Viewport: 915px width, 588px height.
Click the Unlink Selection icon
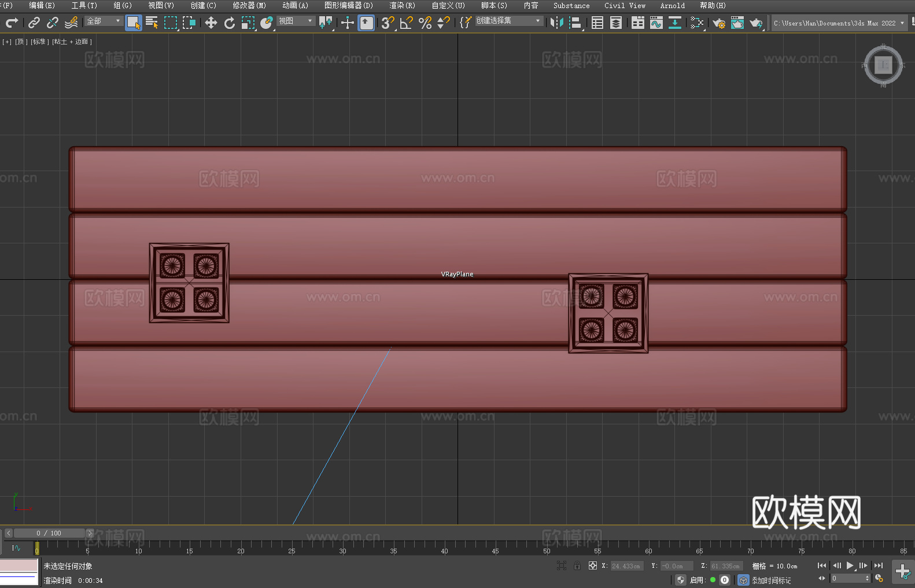pos(53,23)
